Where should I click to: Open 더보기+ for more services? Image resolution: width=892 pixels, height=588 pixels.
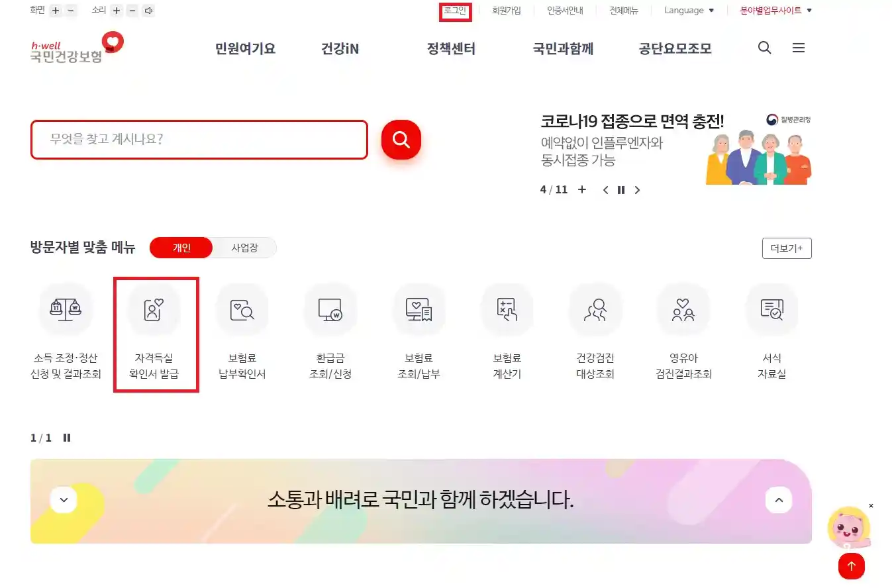click(x=787, y=248)
